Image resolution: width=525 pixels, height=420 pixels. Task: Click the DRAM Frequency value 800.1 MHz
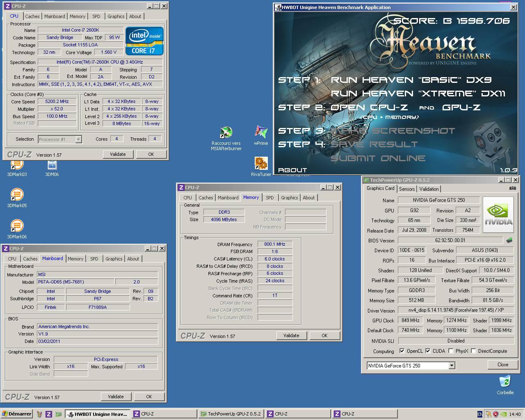tap(275, 244)
